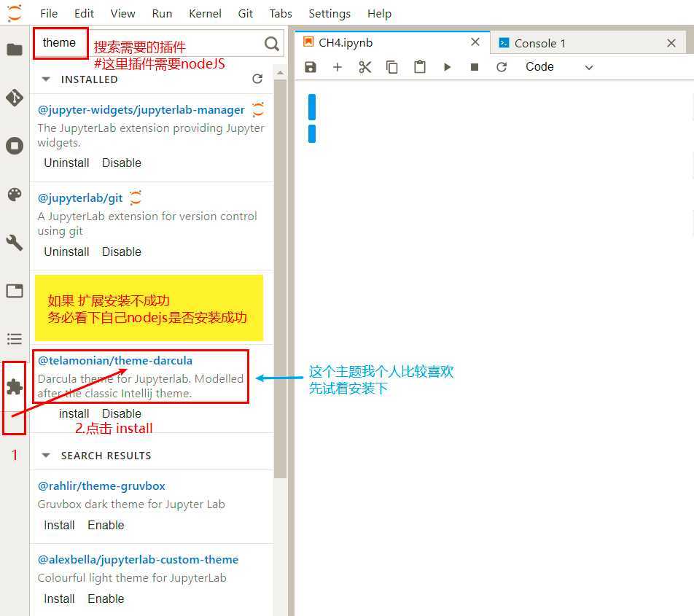The width and height of the screenshot is (694, 616).
Task: Open the Notebook Tools wrench icon
Action: point(15,243)
